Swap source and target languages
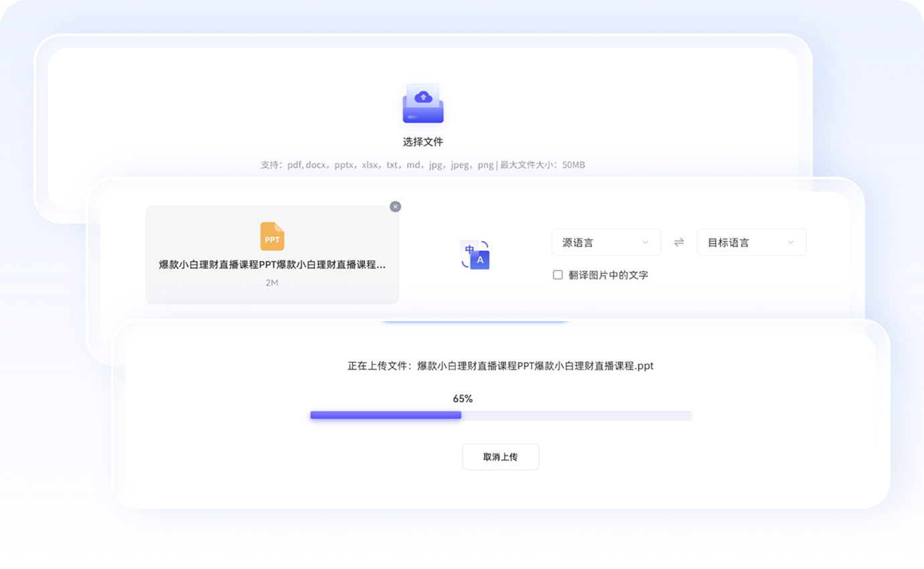This screenshot has width=924, height=569. 679,242
